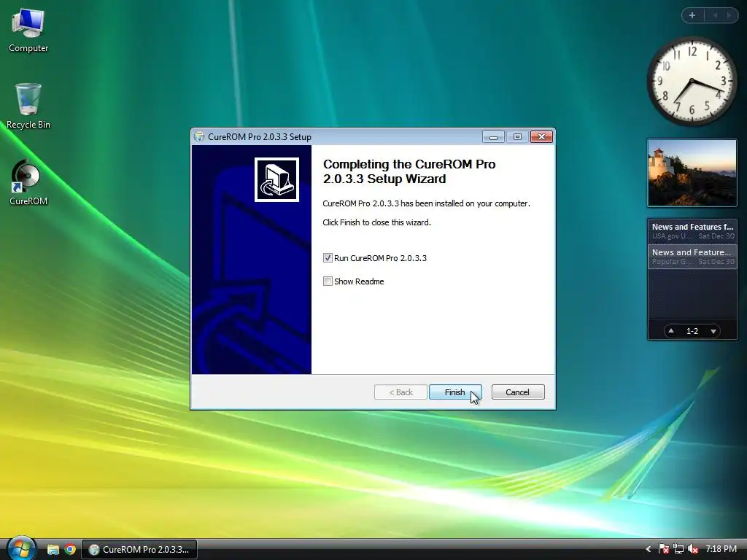Click the sidebar clock gadget
The width and height of the screenshot is (747, 560).
pyautogui.click(x=692, y=82)
